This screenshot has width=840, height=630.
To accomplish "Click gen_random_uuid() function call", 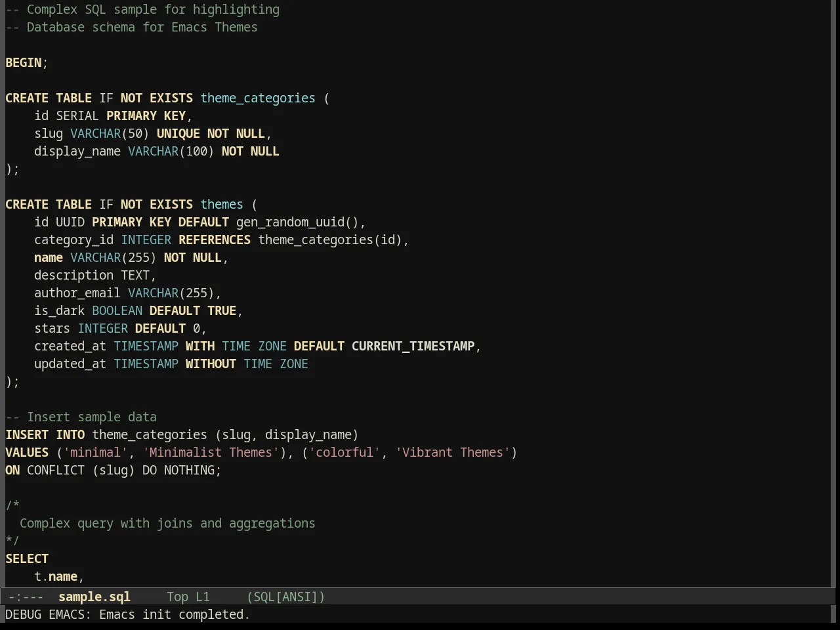I will (x=297, y=222).
